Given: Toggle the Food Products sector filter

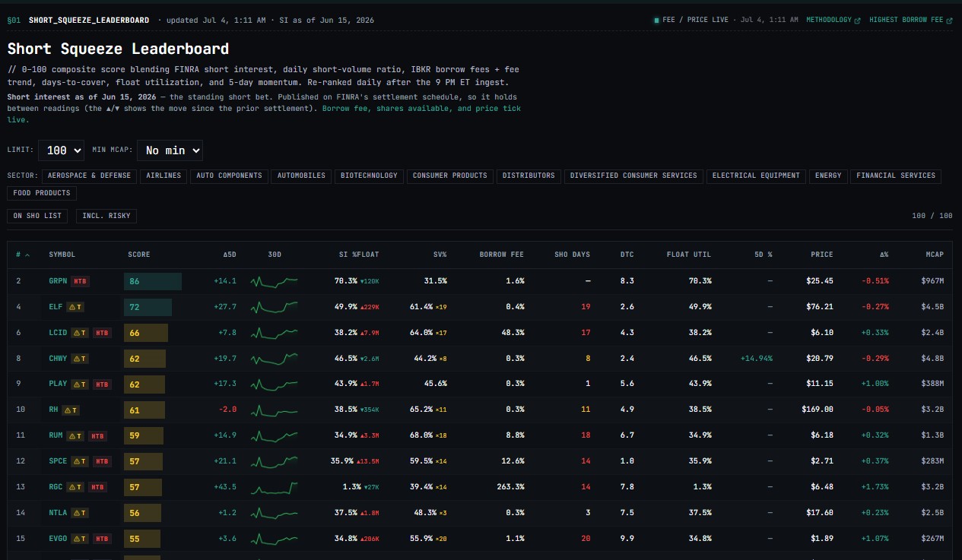Looking at the screenshot, I should click(x=42, y=193).
